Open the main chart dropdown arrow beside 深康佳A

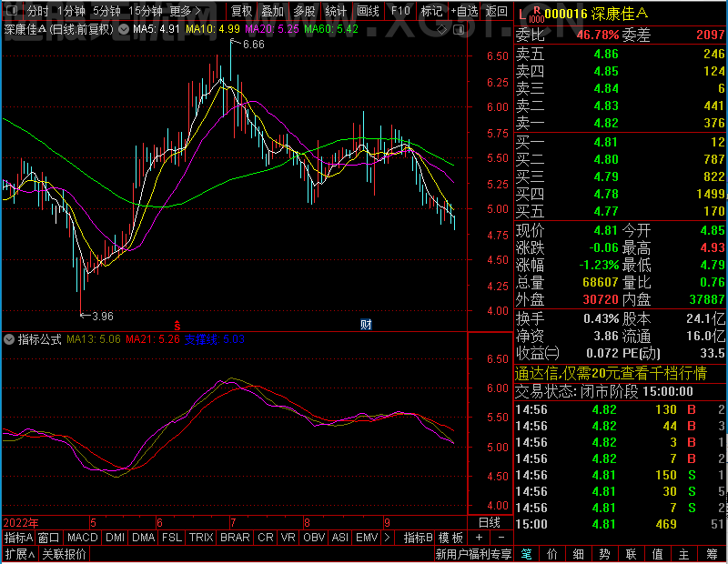124,30
